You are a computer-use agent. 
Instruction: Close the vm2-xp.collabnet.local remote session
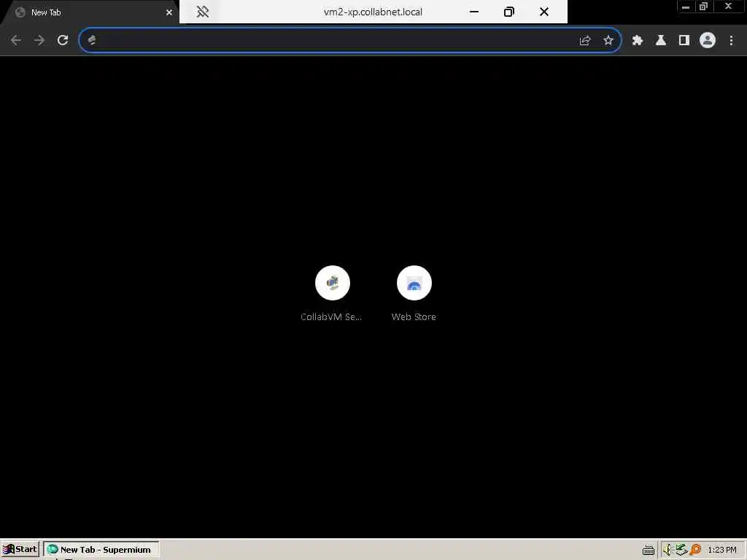(544, 12)
